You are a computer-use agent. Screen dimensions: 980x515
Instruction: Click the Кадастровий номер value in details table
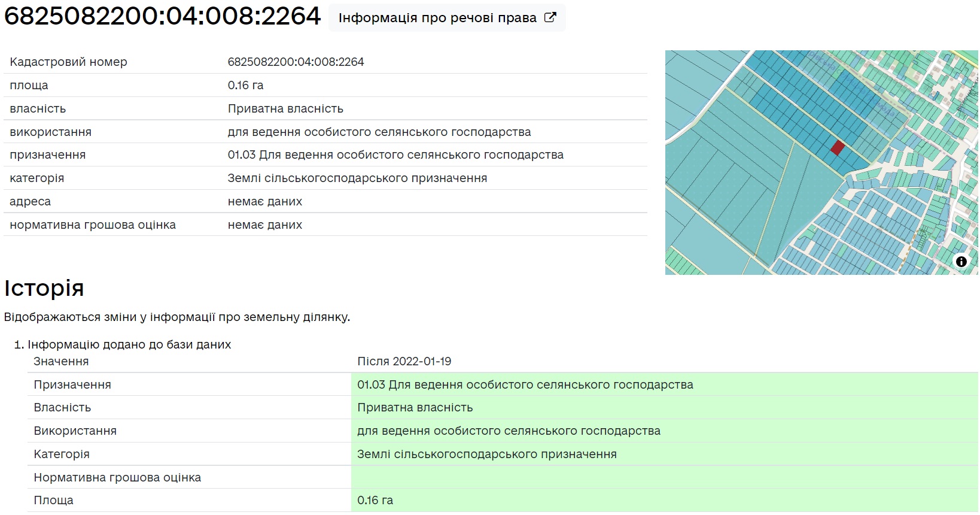point(296,62)
